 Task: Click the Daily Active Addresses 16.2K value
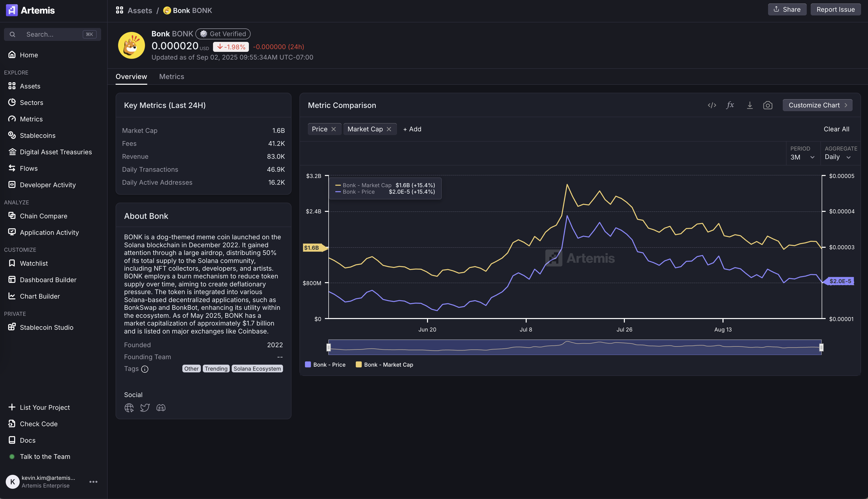277,183
